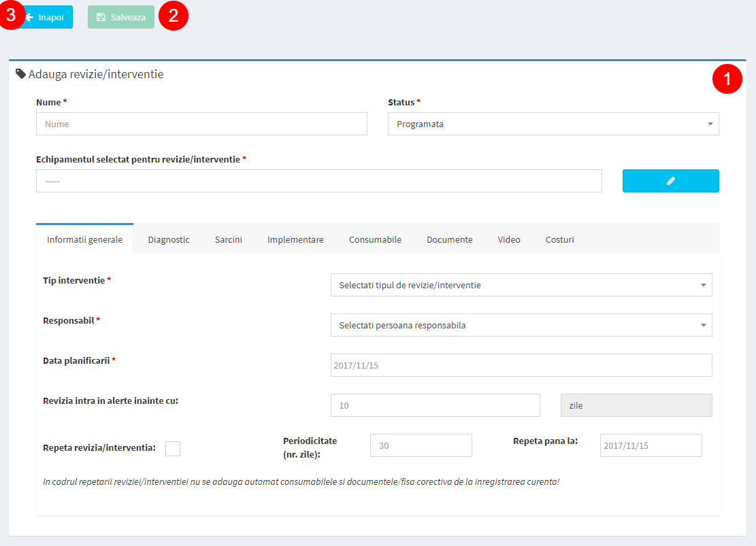This screenshot has width=756, height=546.
Task: Click the Adauga revizie/interventie heading text
Action: click(96, 74)
